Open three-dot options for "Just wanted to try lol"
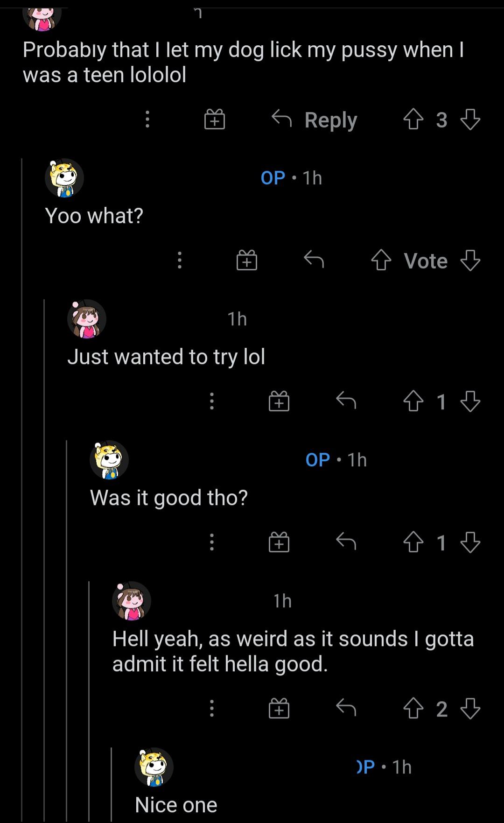The image size is (504, 823). pos(211,401)
